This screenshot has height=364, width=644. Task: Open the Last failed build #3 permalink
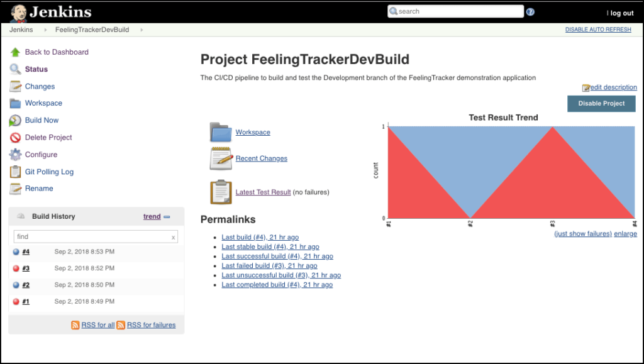tap(269, 265)
